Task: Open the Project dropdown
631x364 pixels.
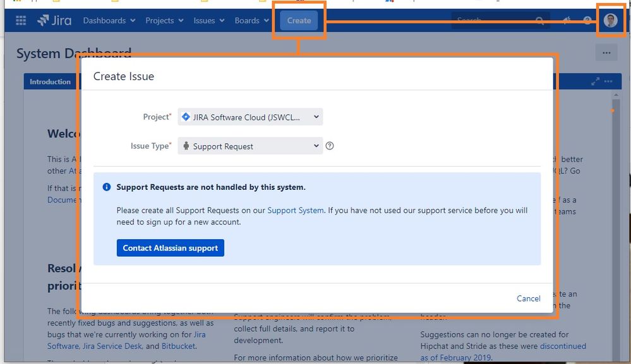Action: tap(250, 117)
